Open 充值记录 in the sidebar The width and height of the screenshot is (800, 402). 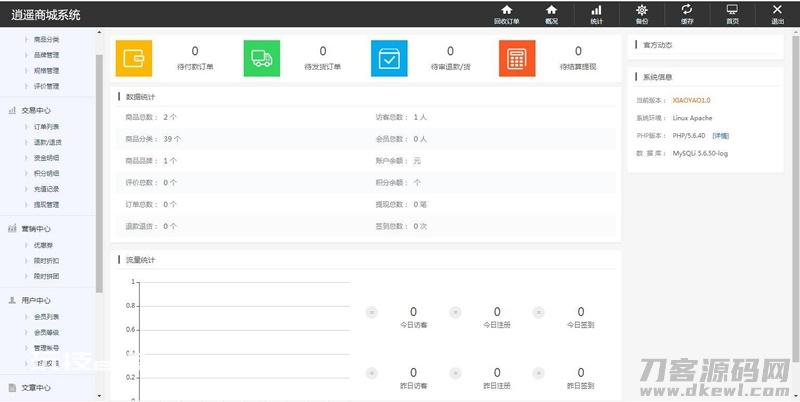click(x=46, y=189)
